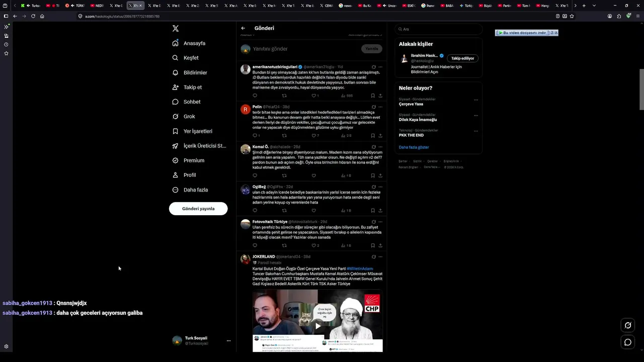Viewport: 644px width, 362px height.
Task: Like Kemal Ö.'s post
Action: coord(314,175)
